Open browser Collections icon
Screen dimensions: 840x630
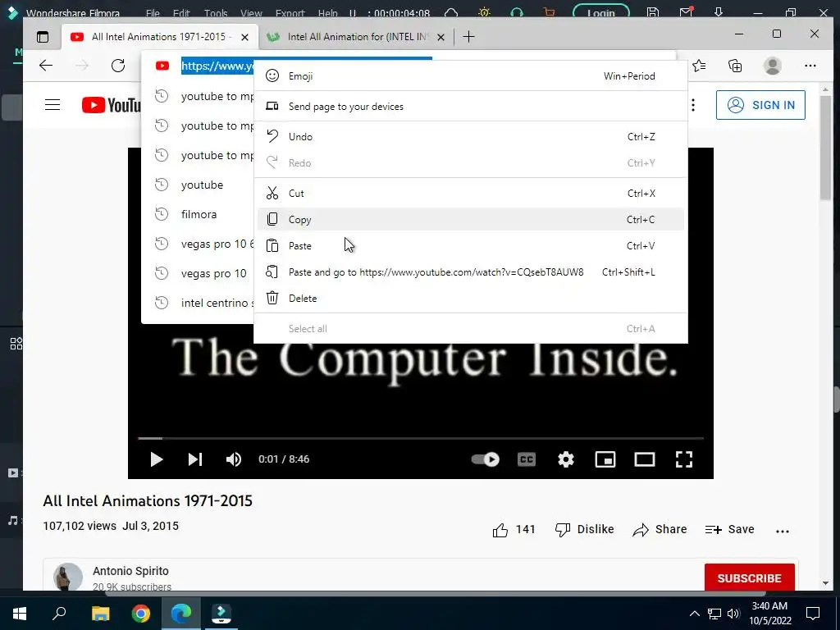tap(735, 66)
